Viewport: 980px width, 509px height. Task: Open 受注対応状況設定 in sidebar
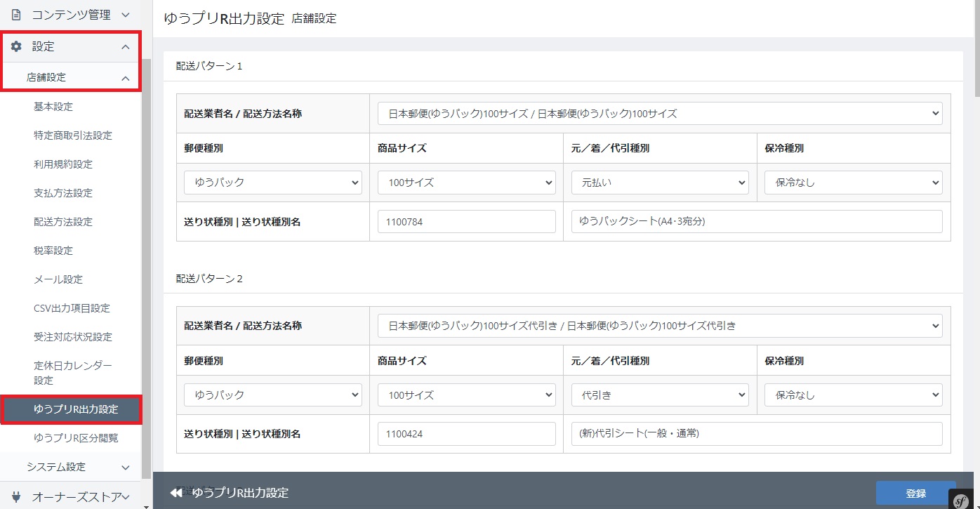click(x=73, y=337)
